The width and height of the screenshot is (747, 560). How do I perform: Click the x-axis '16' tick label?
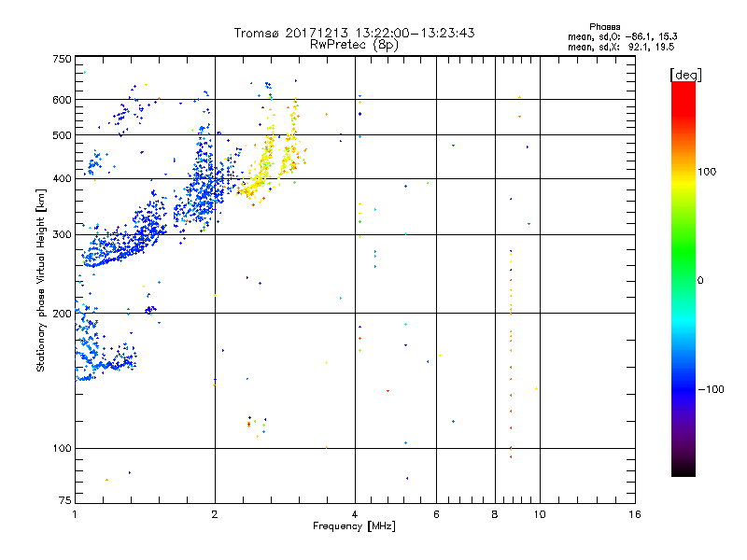635,514
